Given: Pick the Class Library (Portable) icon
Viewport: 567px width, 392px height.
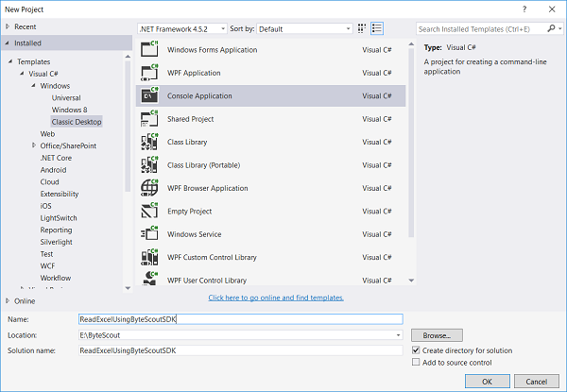Looking at the screenshot, I should pos(149,164).
